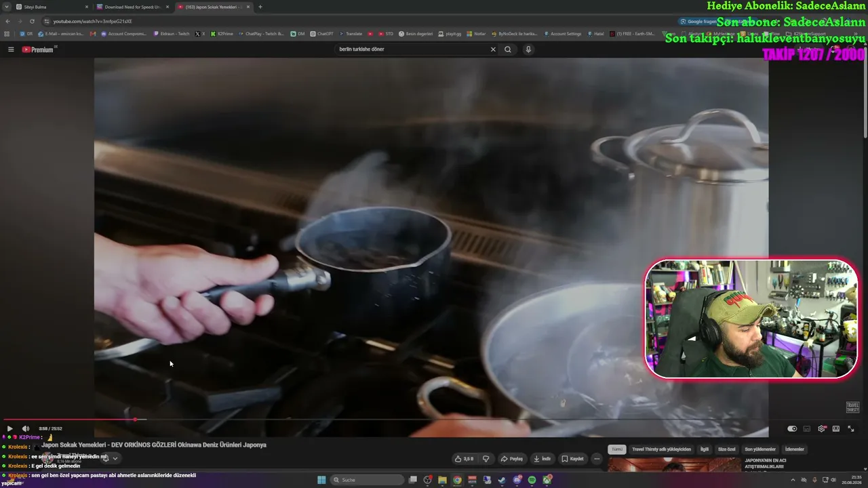Open Google Chrome from taskbar
Screen dimensions: 868x488
click(457, 480)
